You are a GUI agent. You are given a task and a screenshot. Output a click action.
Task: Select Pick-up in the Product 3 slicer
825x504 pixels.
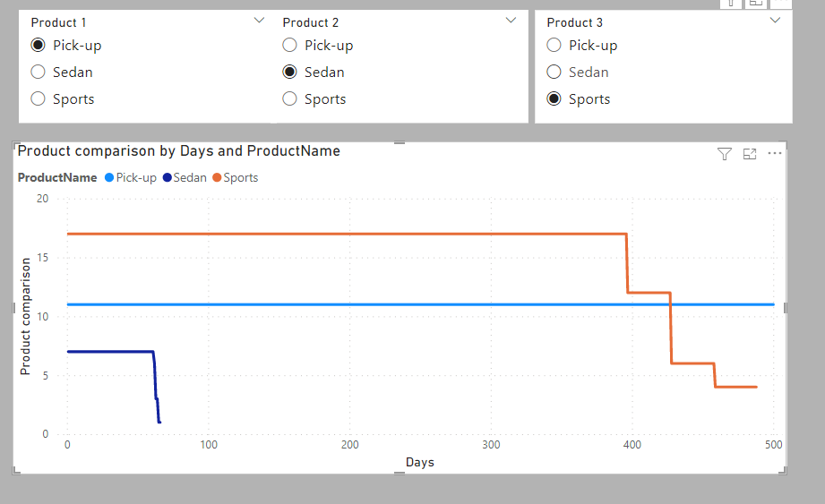(554, 45)
